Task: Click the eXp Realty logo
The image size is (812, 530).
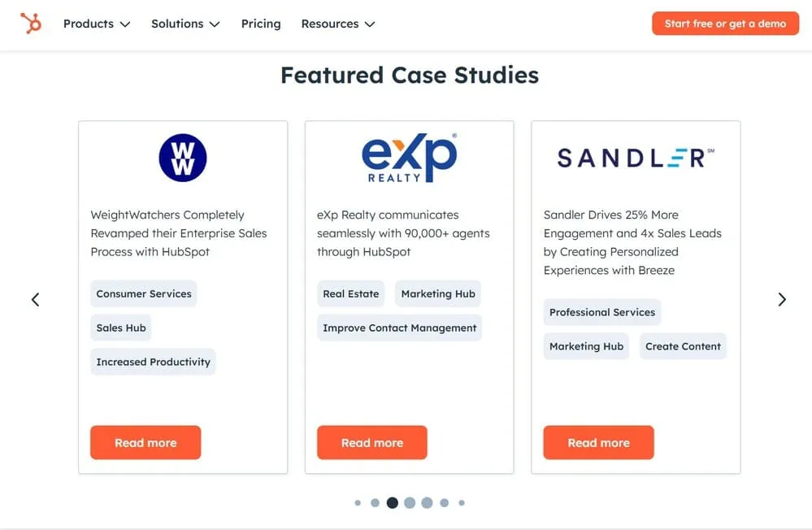Action: coord(409,158)
